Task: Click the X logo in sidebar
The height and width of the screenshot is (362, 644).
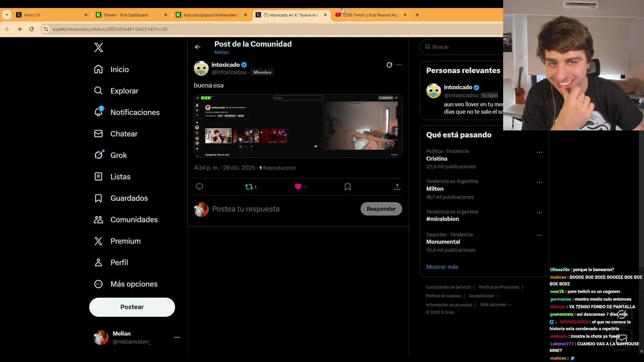Action: [x=99, y=47]
